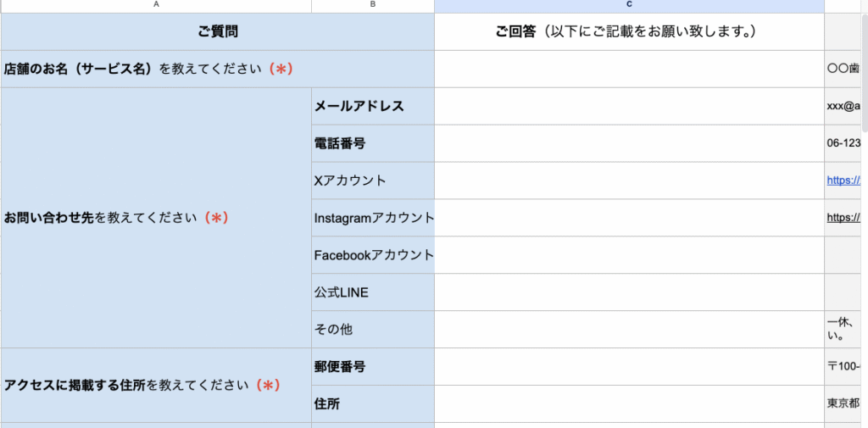Click the ご回答 header cell
868x428 pixels.
629,32
